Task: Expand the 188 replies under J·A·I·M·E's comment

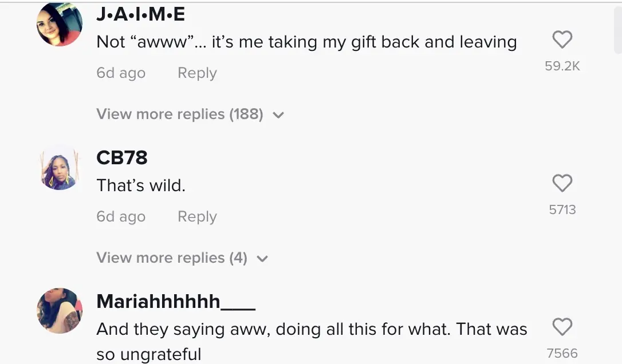Action: [179, 114]
